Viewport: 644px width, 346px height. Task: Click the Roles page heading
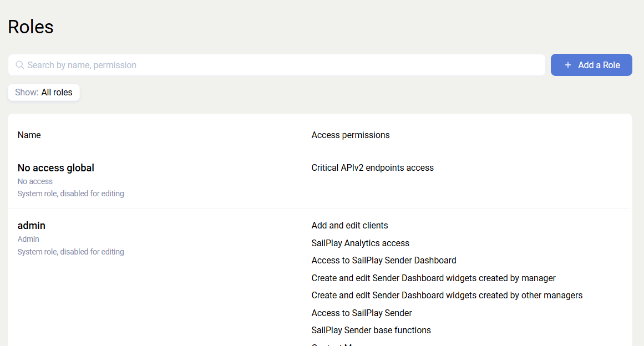[x=31, y=27]
